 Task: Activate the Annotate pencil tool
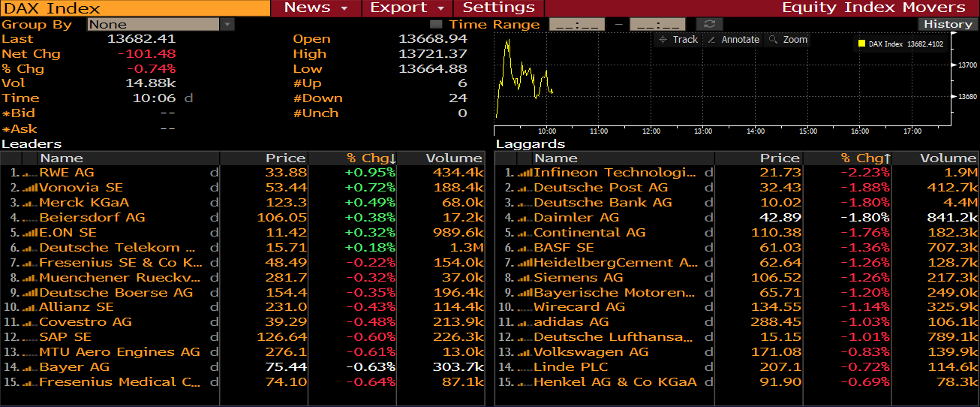(733, 40)
